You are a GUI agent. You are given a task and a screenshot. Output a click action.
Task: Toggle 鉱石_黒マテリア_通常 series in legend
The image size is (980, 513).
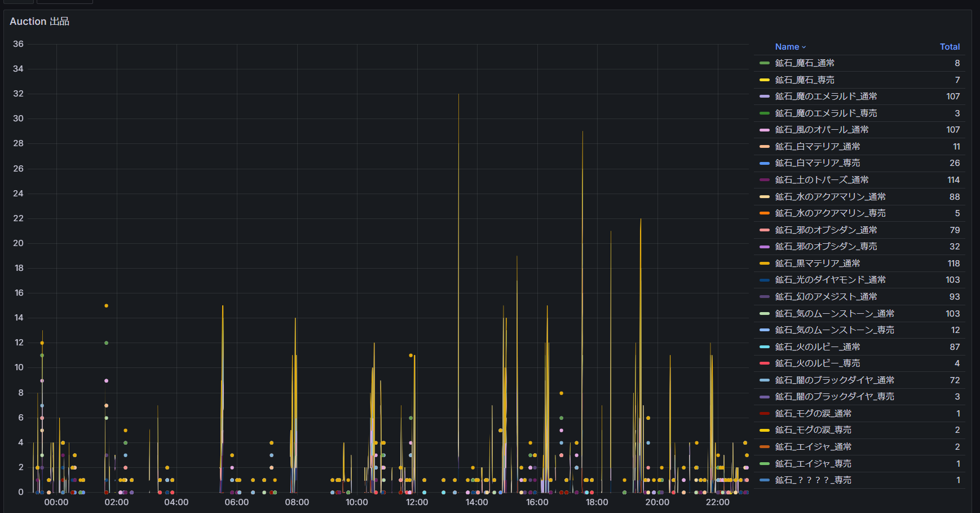pos(817,264)
